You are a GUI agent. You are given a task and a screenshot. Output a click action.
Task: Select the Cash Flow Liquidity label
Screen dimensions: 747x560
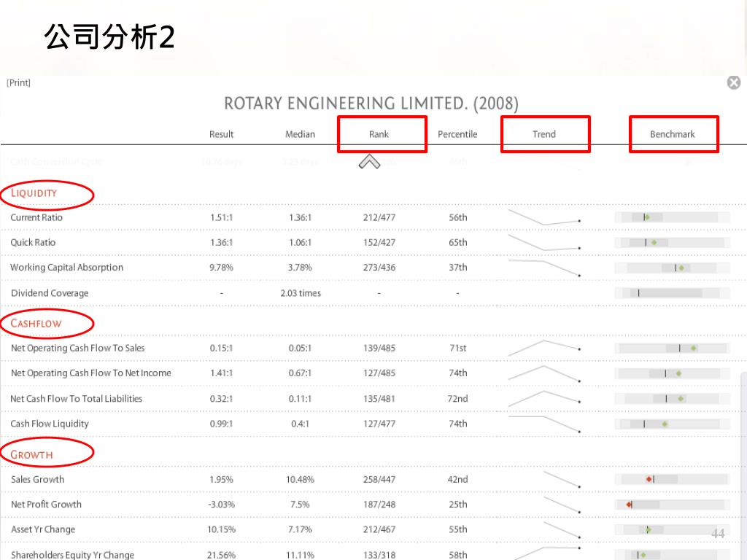tap(50, 424)
